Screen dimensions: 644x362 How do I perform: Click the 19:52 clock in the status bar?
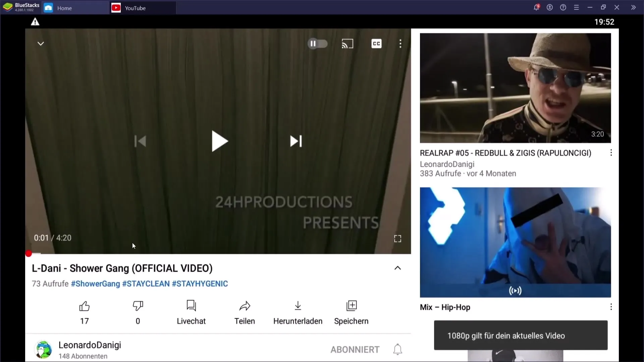[x=604, y=22]
